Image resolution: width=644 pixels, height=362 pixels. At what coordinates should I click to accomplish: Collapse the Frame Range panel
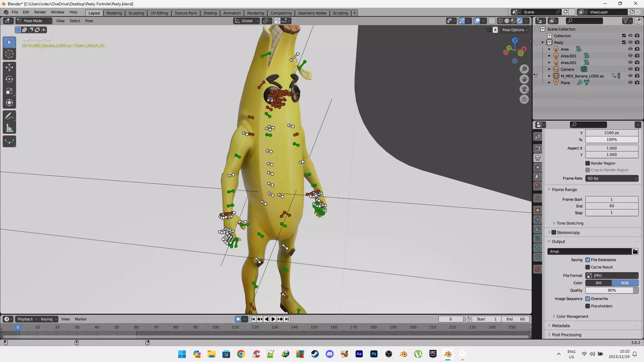point(564,189)
